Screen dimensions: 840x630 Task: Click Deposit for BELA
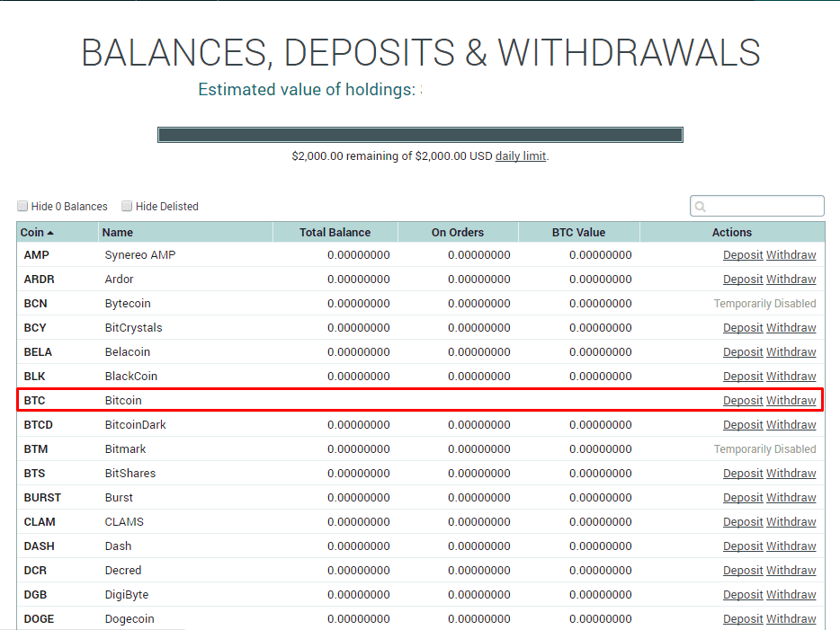click(743, 351)
